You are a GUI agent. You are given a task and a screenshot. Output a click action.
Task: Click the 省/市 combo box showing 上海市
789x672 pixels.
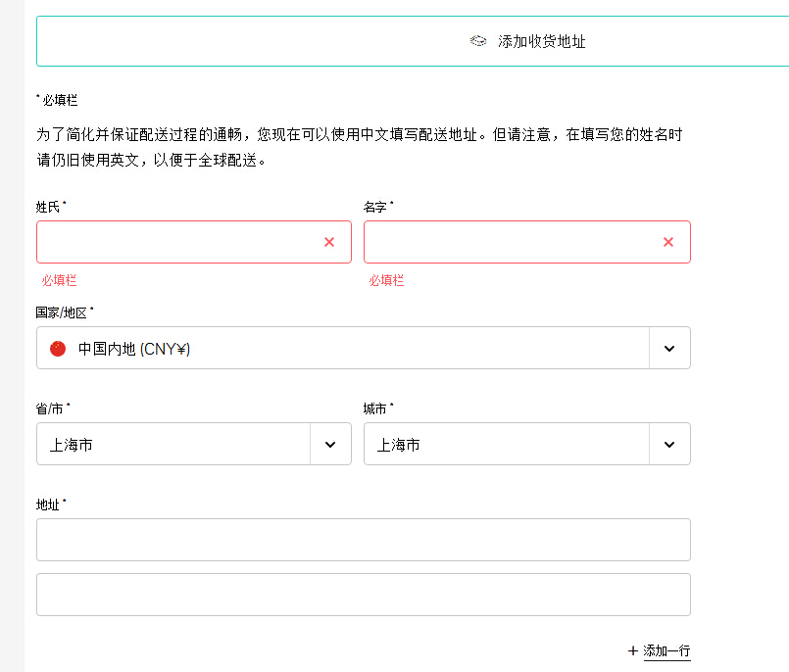pos(176,444)
